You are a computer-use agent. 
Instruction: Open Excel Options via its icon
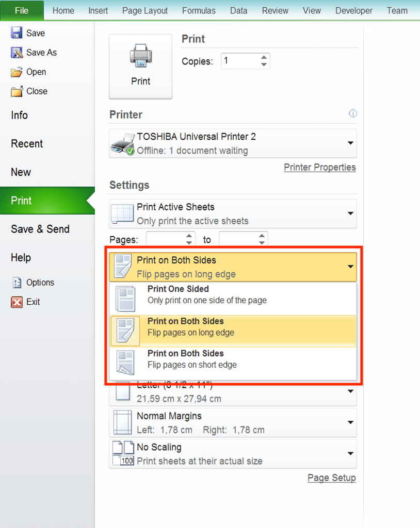pos(17,282)
